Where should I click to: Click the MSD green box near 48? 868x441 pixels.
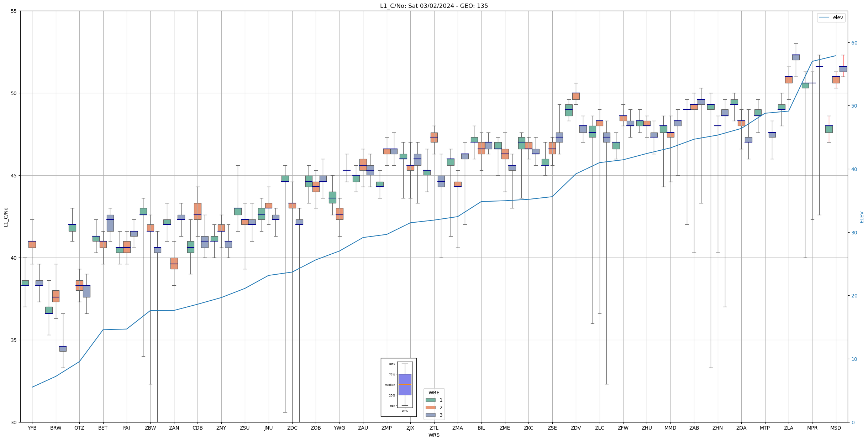point(829,129)
